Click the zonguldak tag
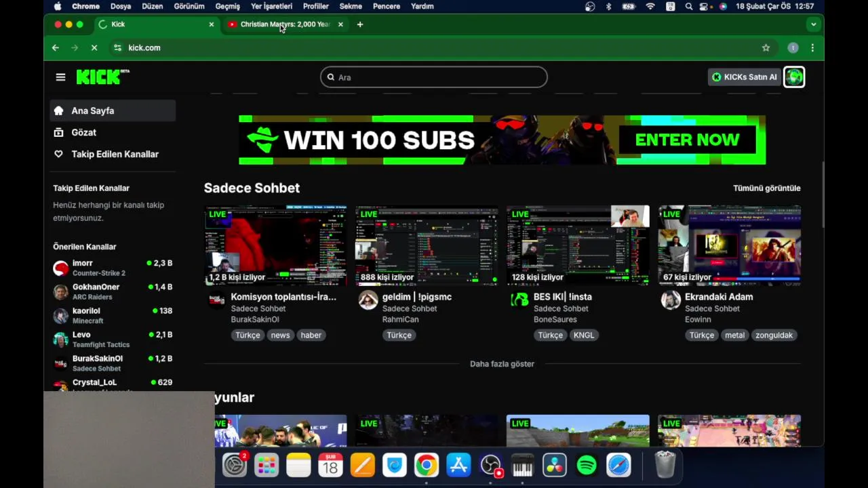The image size is (868, 488). tap(774, 335)
